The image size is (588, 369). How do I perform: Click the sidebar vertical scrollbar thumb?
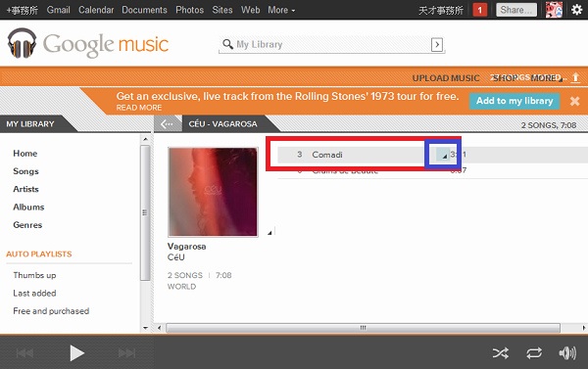[145, 212]
